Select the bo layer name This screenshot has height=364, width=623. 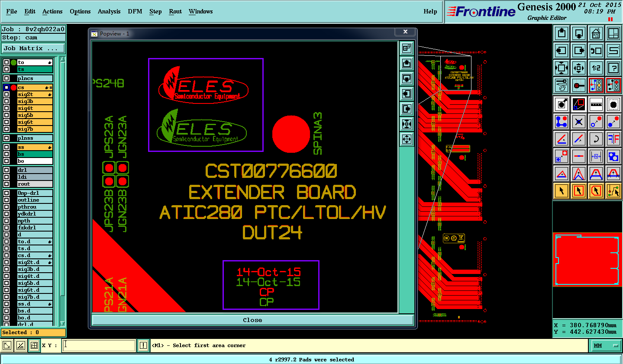tap(35, 161)
